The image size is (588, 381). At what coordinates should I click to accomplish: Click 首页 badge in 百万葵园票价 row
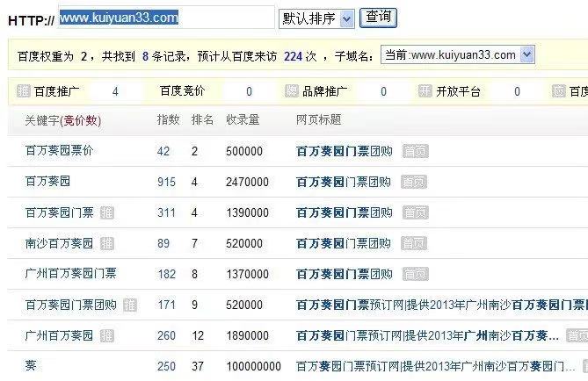coord(415,151)
